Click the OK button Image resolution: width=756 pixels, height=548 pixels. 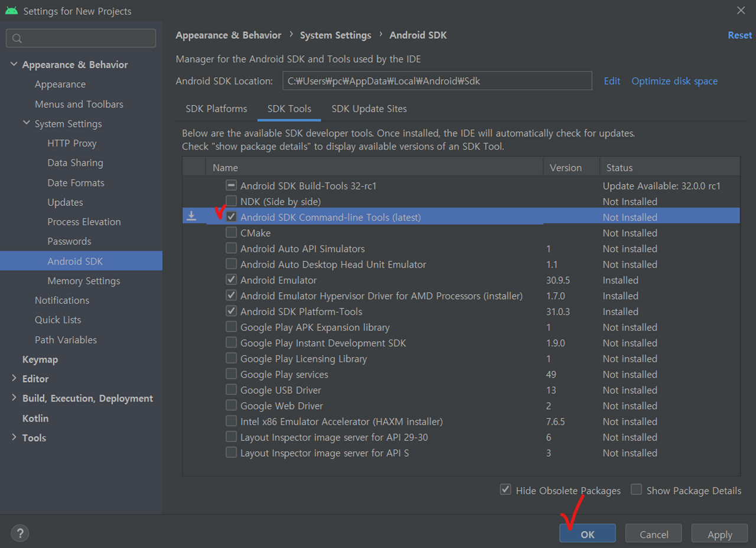pos(588,534)
